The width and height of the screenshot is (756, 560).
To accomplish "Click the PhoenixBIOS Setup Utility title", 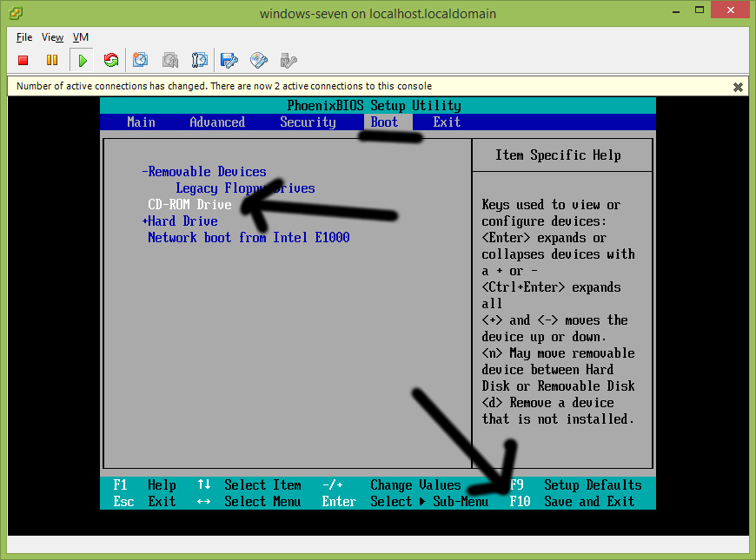I will [375, 106].
